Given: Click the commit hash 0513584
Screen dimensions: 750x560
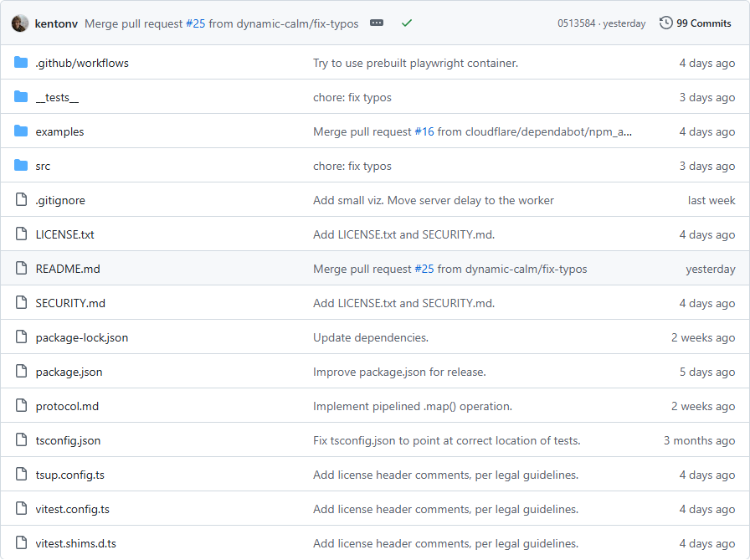Looking at the screenshot, I should (575, 23).
